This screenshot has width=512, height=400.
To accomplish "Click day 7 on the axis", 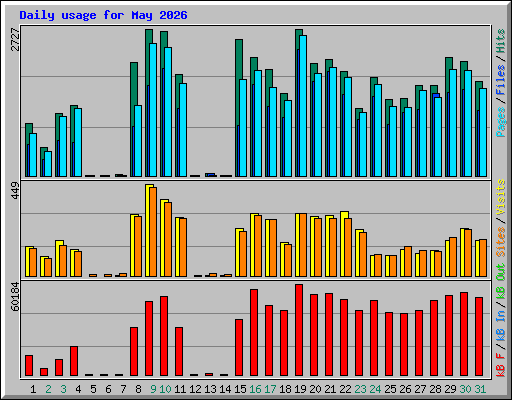I will (123, 389).
